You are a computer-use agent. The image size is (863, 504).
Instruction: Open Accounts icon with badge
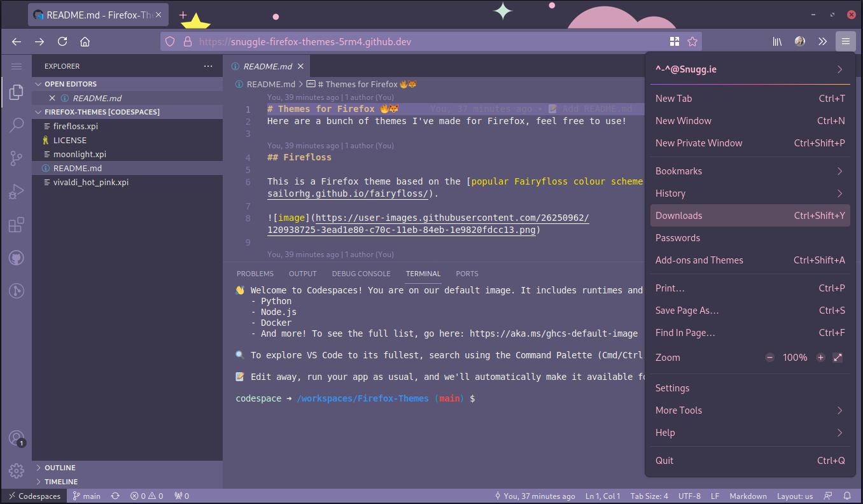[x=17, y=438]
